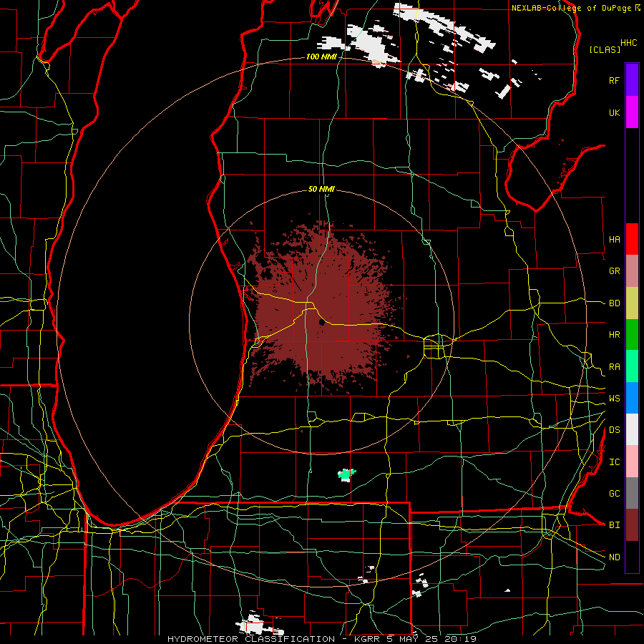Click the 'IC' legend label
The width and height of the screenshot is (644, 644).
tap(614, 462)
